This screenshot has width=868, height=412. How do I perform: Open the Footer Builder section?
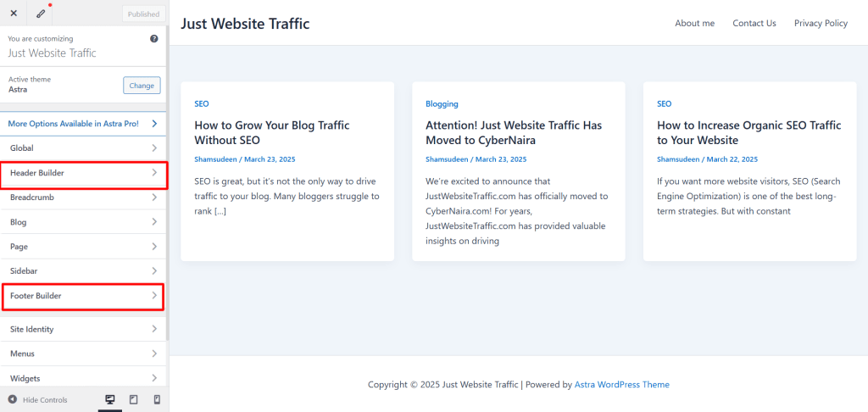pos(83,296)
